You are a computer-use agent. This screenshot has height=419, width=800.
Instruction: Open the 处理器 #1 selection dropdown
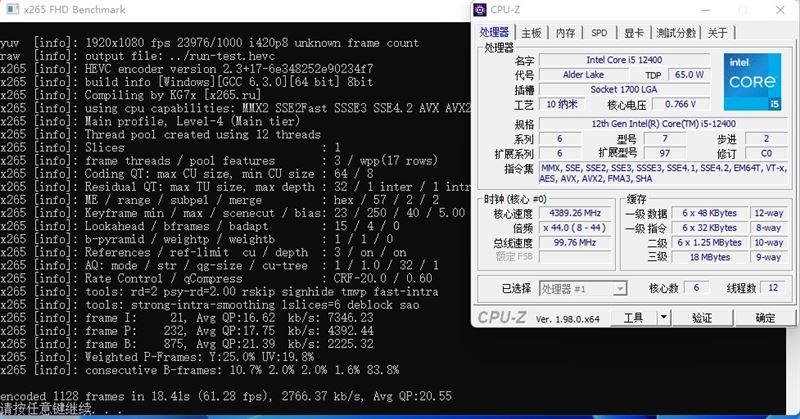tap(583, 289)
